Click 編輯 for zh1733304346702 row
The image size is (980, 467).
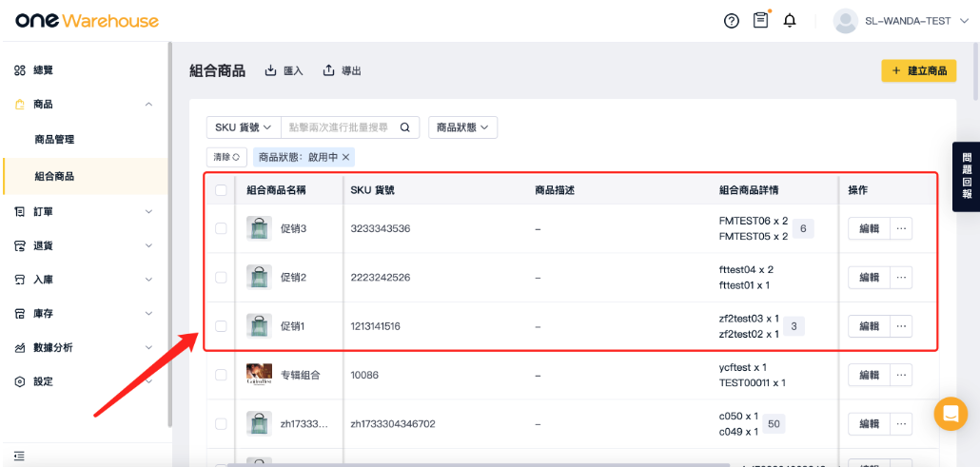click(x=870, y=424)
